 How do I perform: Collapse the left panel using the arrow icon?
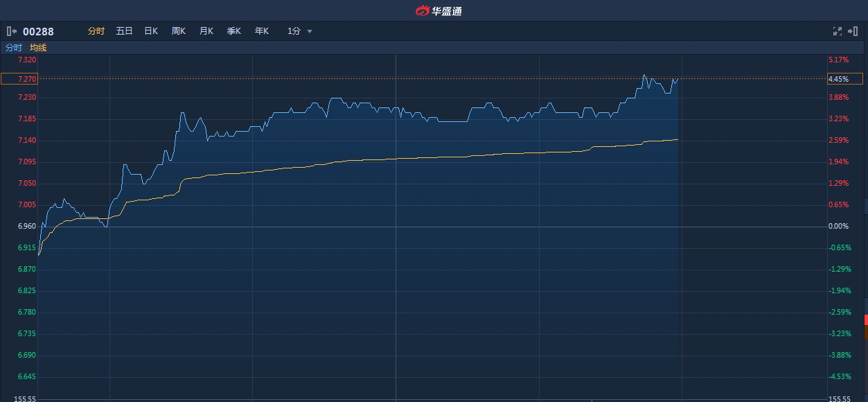coord(11,31)
